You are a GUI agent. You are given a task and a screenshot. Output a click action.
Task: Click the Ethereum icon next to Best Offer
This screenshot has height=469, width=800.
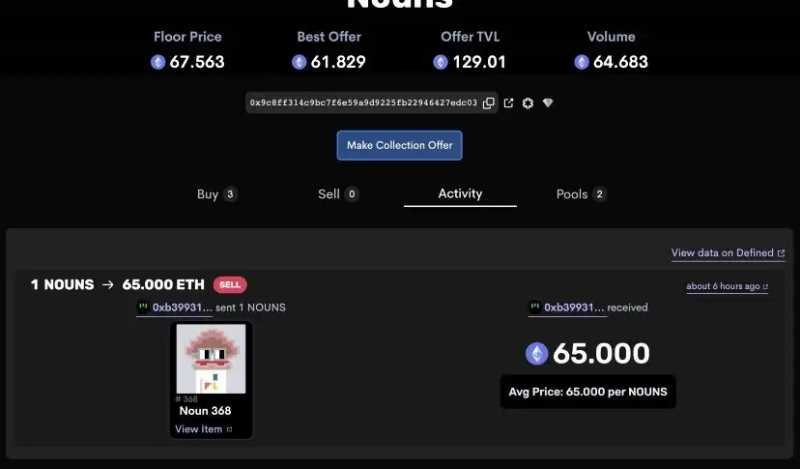point(299,62)
